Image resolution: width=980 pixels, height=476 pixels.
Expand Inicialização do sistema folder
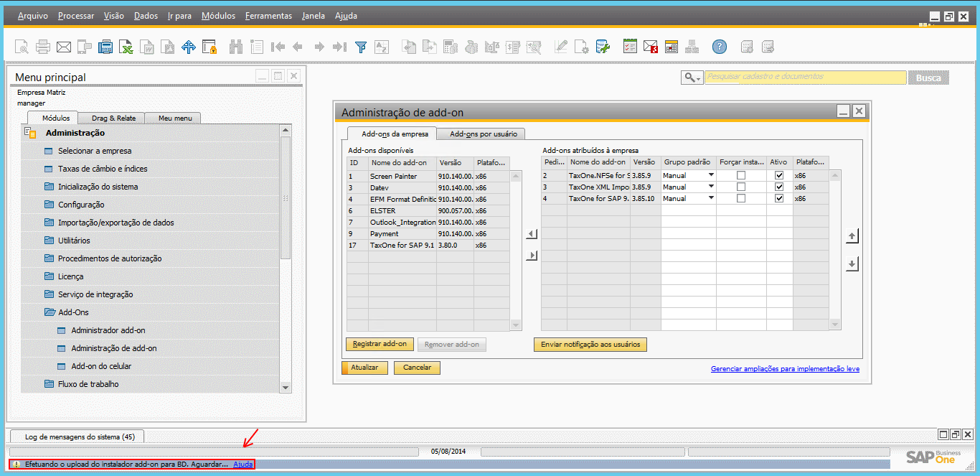150,187
